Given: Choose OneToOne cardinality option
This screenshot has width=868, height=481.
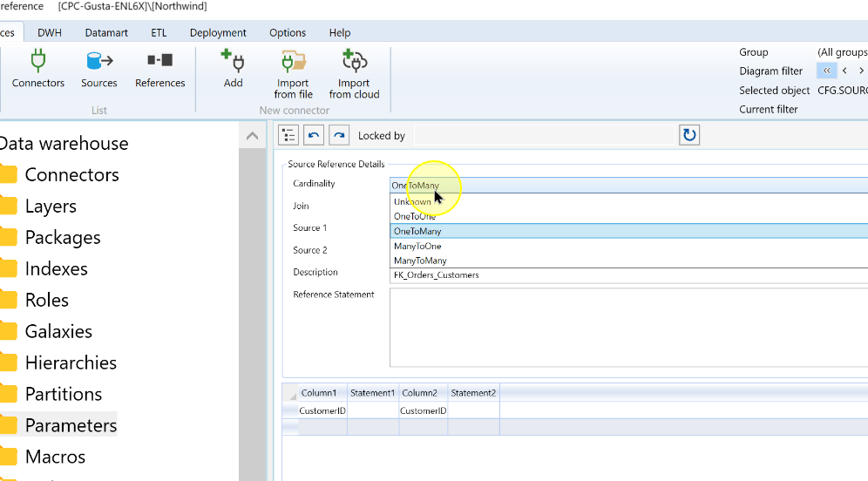Looking at the screenshot, I should (629, 216).
